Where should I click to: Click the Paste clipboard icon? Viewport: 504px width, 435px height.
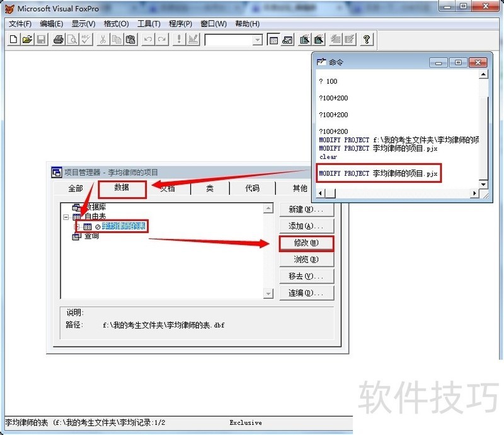click(x=130, y=39)
